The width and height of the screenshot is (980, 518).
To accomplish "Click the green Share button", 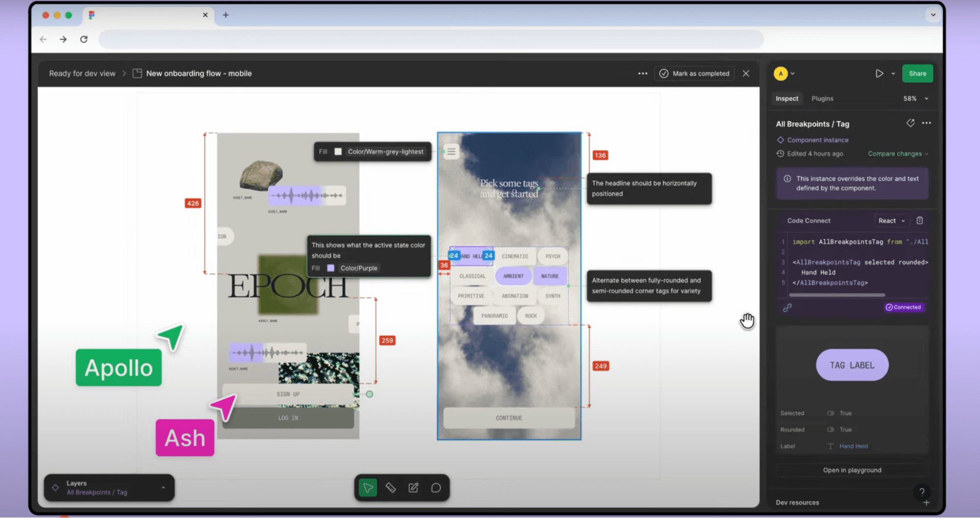I will 917,74.
